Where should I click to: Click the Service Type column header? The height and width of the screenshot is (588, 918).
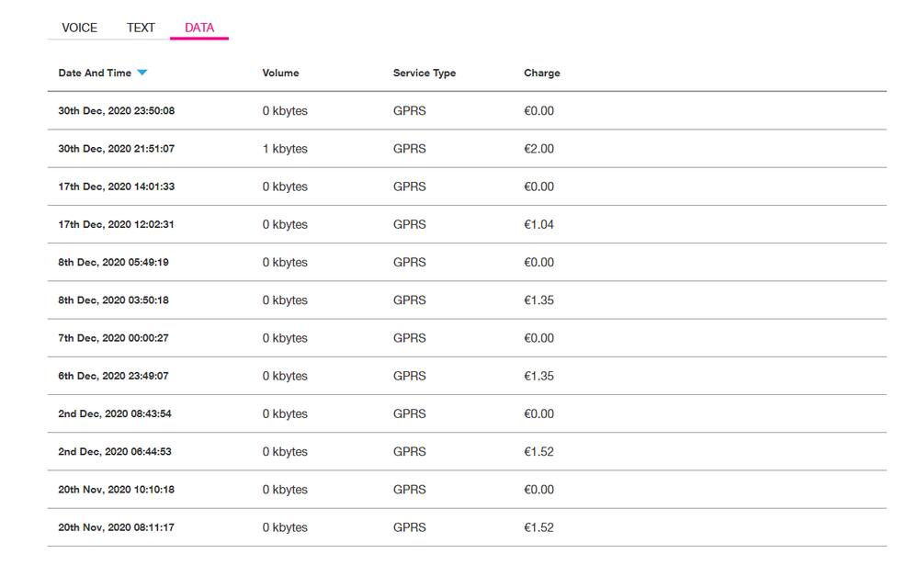point(424,73)
